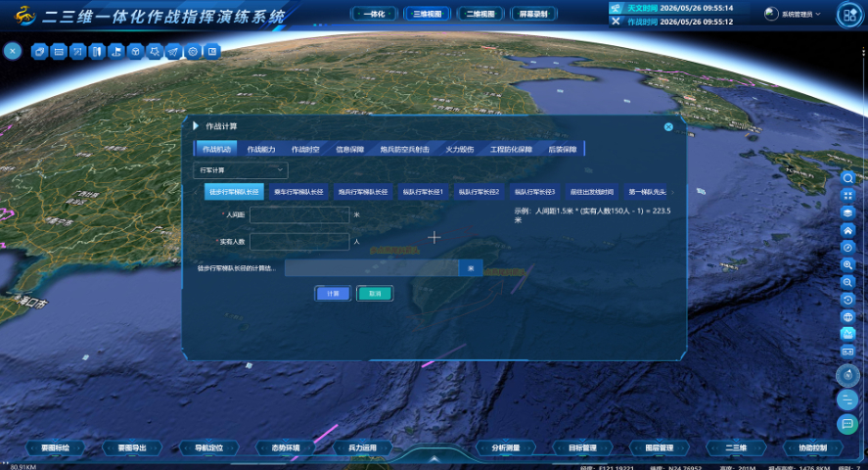Click the list-rows toolbar icon
The width and height of the screenshot is (868, 470).
click(x=58, y=52)
